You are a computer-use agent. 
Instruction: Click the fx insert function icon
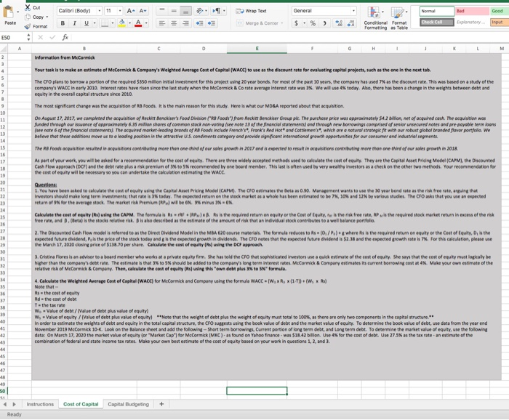(x=65, y=37)
